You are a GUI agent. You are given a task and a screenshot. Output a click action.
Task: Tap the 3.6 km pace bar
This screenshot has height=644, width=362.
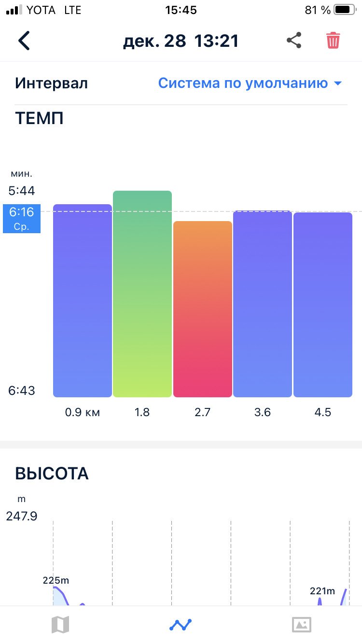(263, 304)
